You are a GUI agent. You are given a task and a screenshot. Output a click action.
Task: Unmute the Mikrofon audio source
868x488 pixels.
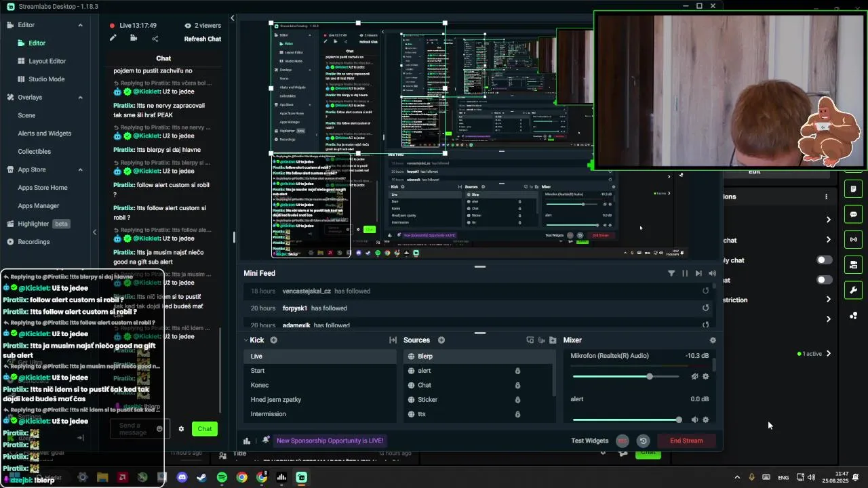coord(694,376)
